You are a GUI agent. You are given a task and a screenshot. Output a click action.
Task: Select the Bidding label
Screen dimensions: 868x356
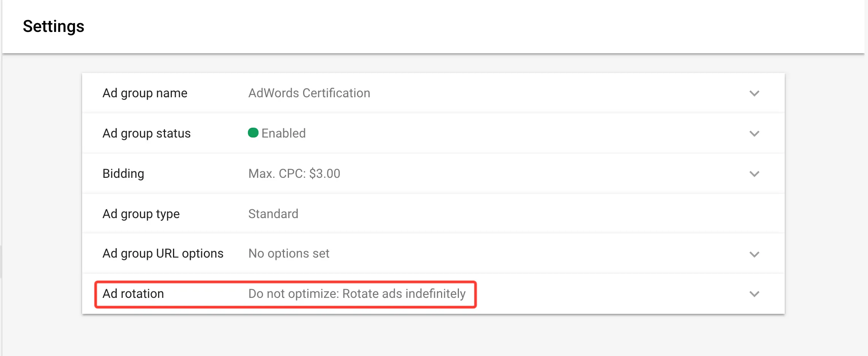[123, 174]
